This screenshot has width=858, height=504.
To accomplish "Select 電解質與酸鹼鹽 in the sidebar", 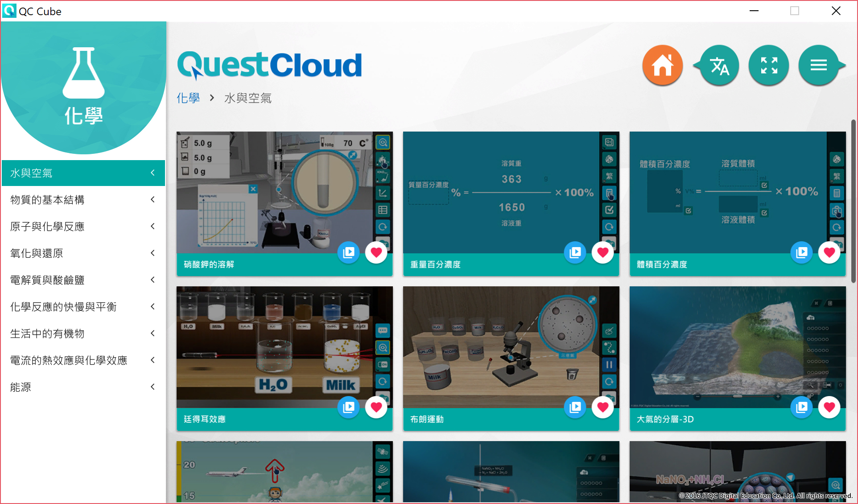I will (x=83, y=280).
